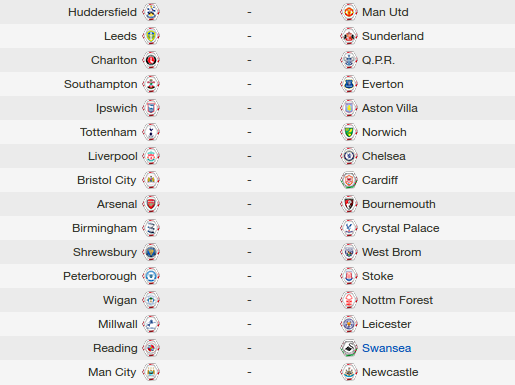Click the Reading versus Swansea score dash

point(249,348)
